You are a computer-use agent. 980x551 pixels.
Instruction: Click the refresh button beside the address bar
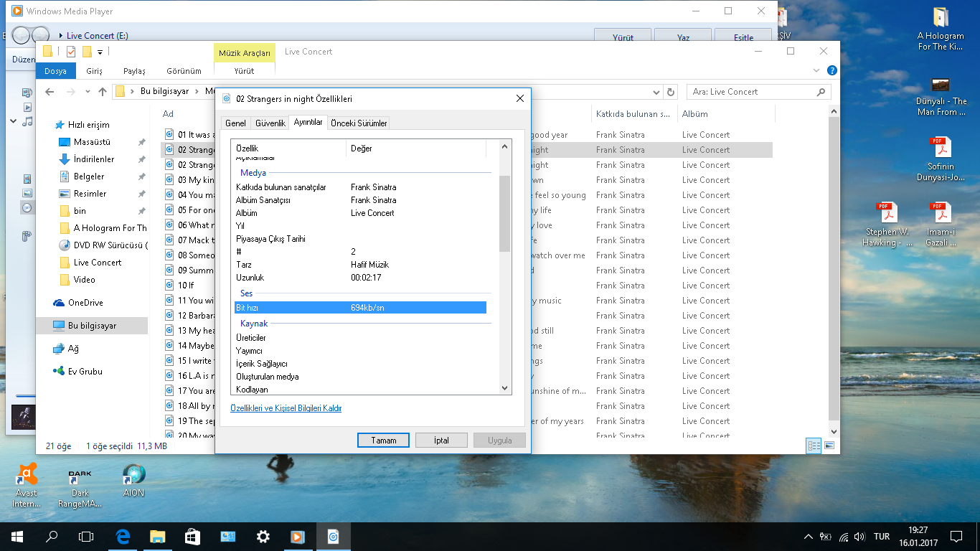671,92
